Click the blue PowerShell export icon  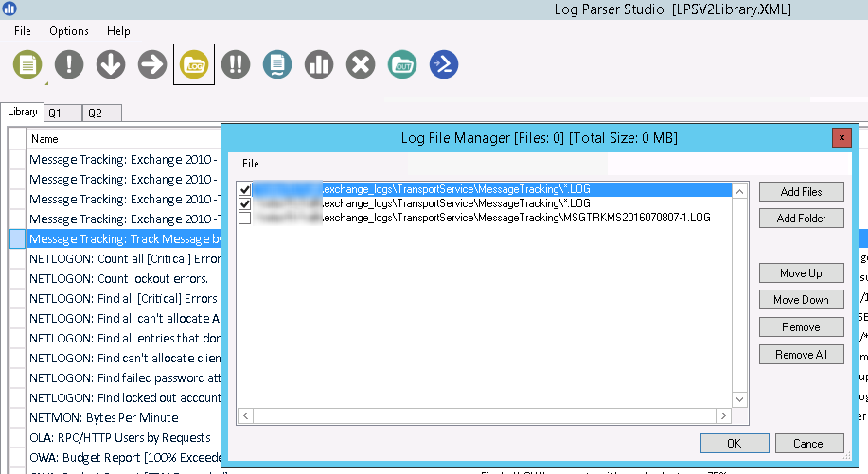[444, 64]
